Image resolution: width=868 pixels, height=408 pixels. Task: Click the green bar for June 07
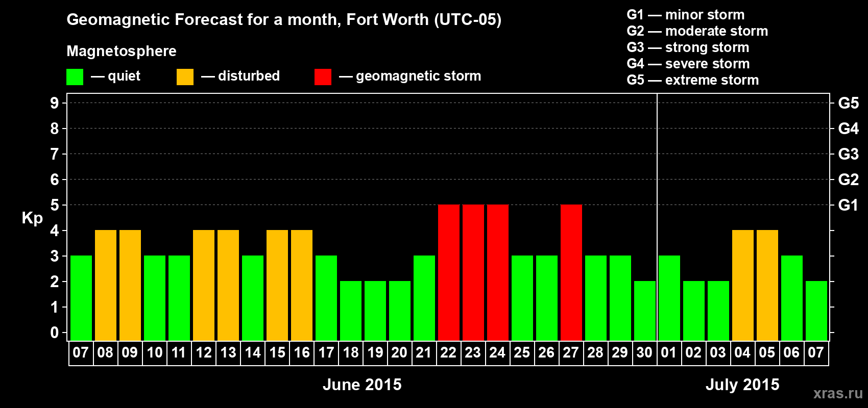click(x=81, y=298)
